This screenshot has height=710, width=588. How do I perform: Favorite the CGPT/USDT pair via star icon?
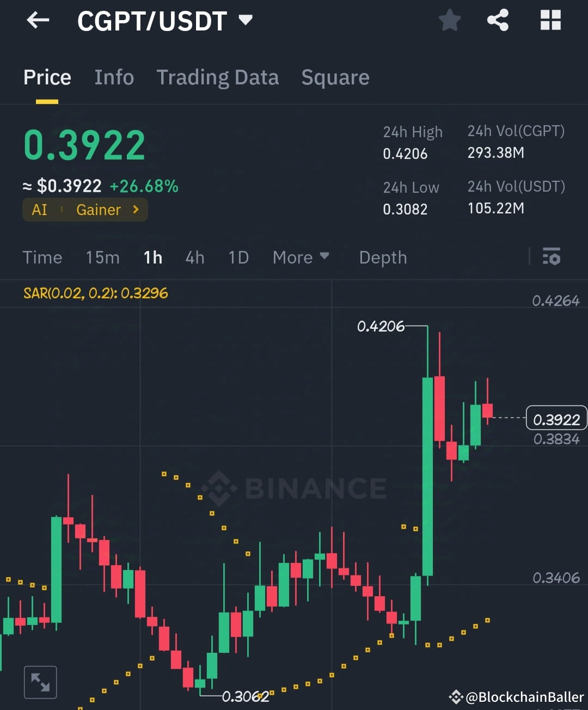(x=450, y=20)
